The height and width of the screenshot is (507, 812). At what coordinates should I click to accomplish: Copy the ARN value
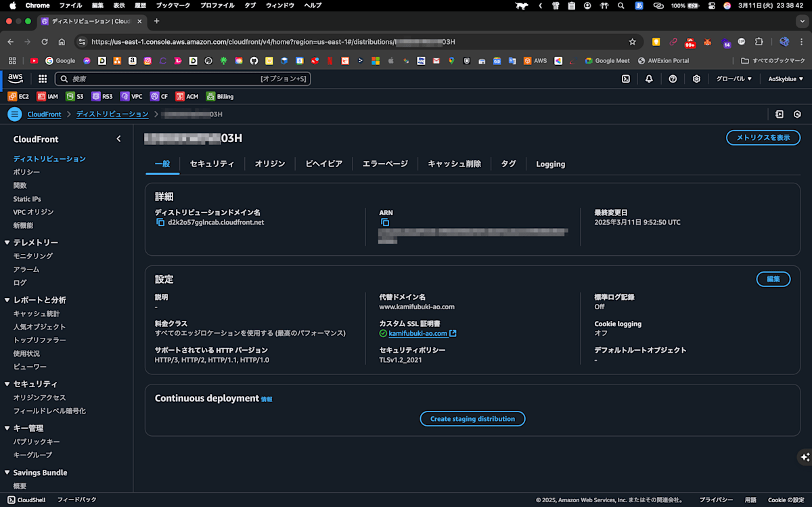(385, 222)
